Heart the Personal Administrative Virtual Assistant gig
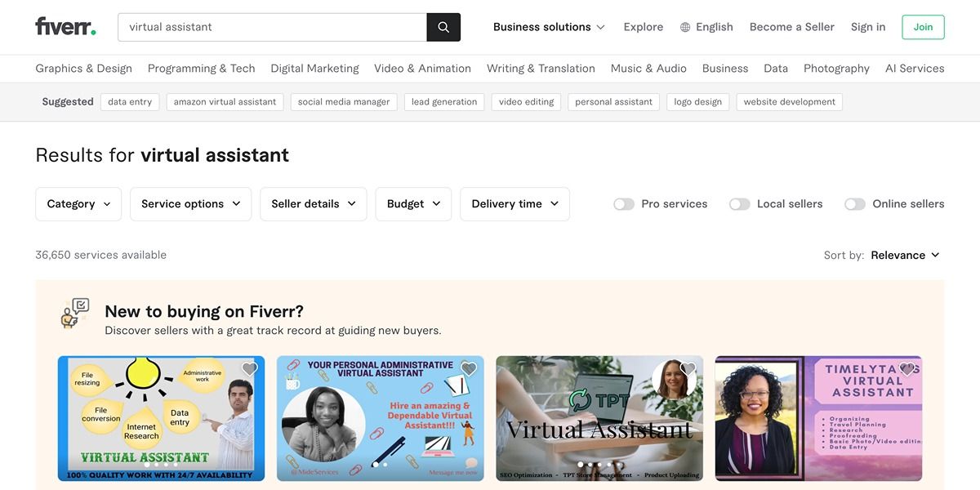980x490 pixels. 469,369
